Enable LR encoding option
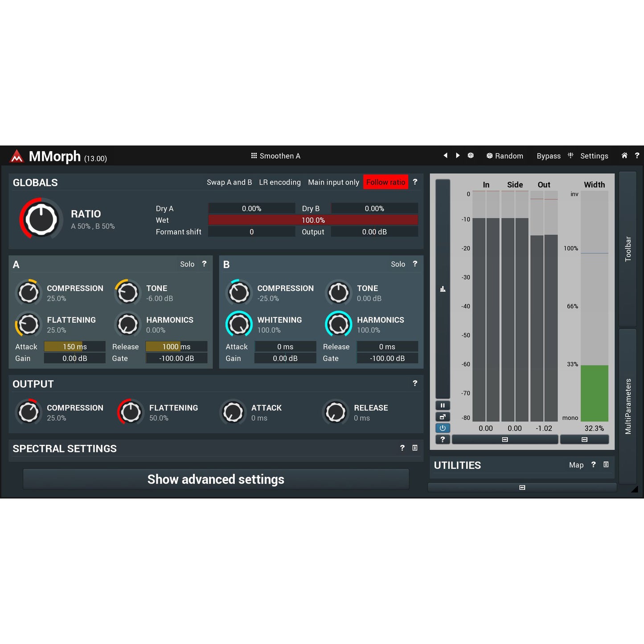This screenshot has height=644, width=644. pos(279,182)
